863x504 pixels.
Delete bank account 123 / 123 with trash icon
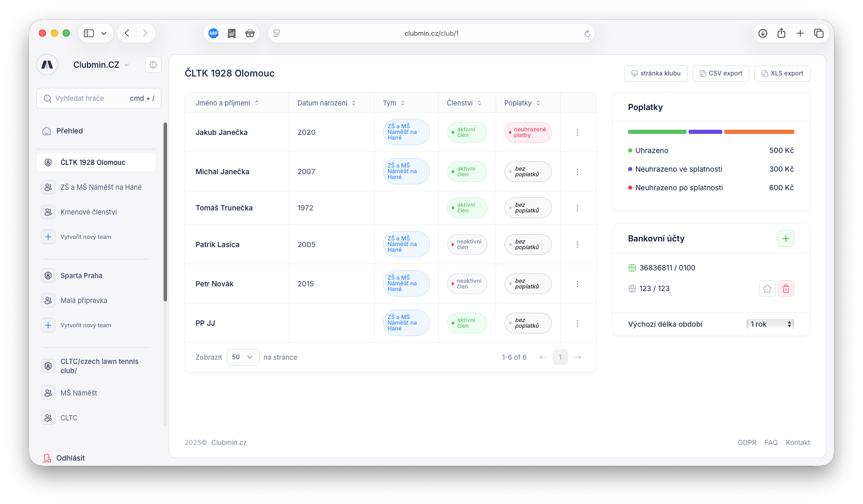[785, 288]
